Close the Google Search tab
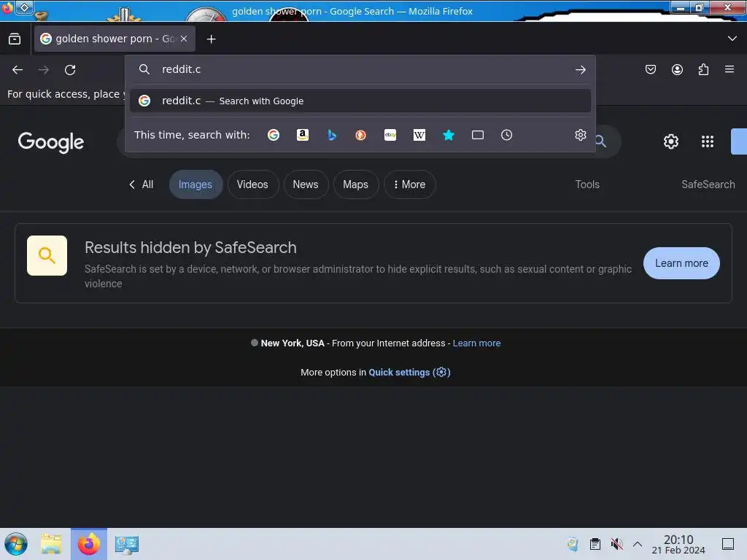This screenshot has width=747, height=560. (184, 39)
